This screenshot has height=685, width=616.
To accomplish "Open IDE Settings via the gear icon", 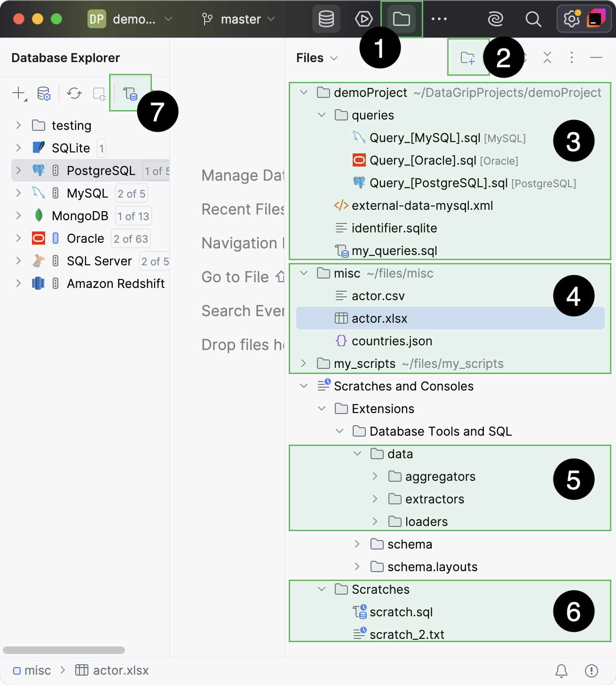I will (571, 19).
